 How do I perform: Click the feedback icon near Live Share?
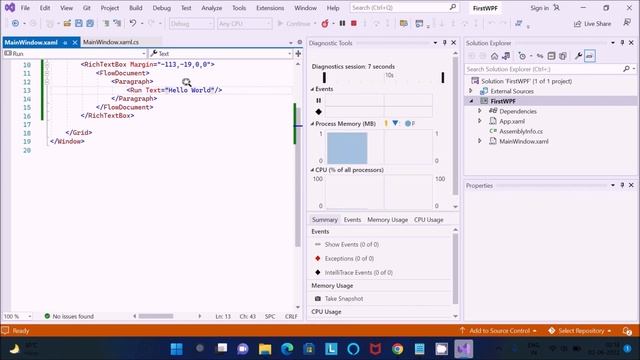pos(627,23)
